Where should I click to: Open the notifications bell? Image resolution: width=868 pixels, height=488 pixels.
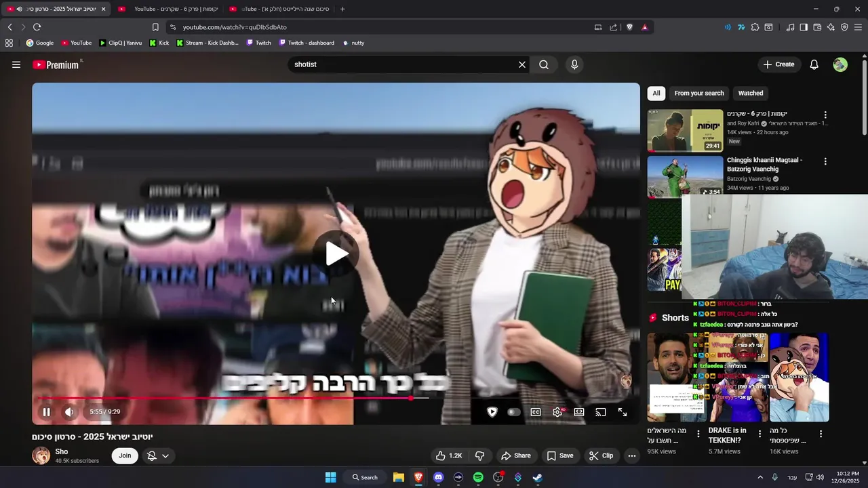click(x=814, y=64)
